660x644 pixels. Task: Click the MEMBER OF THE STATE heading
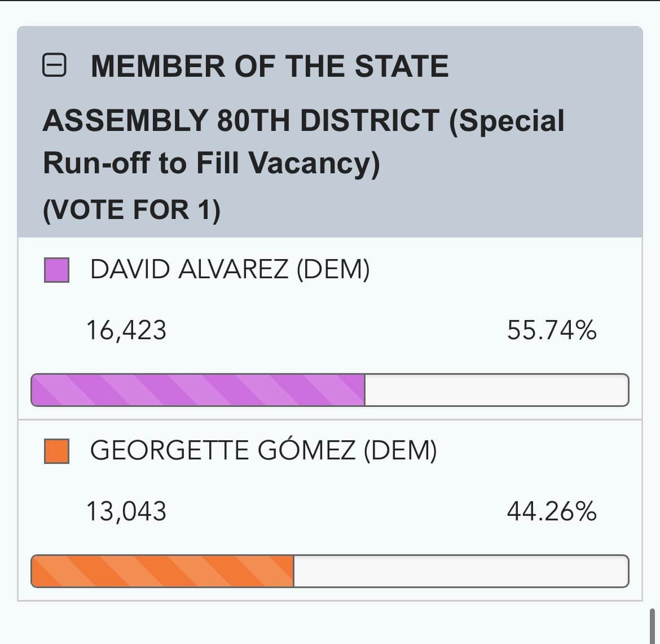pos(270,66)
